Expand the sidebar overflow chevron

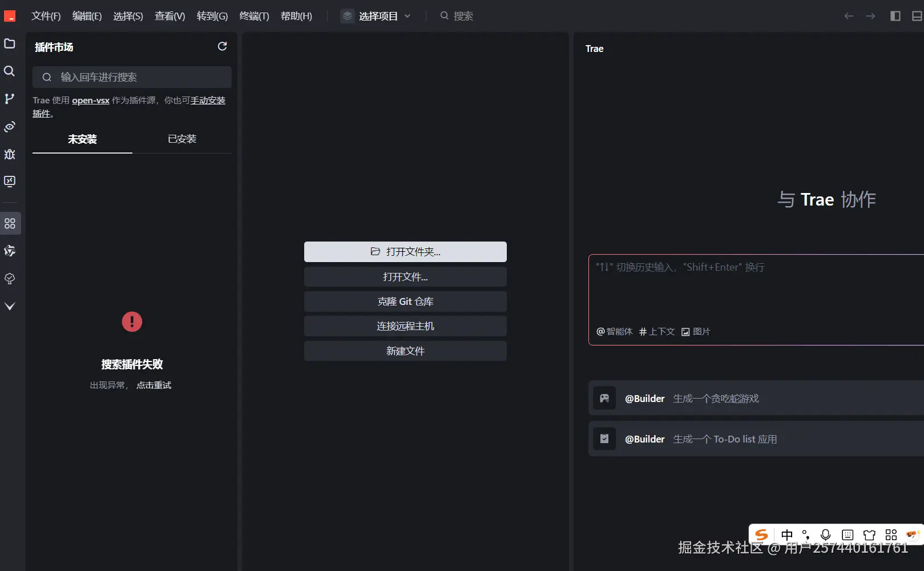coord(9,306)
